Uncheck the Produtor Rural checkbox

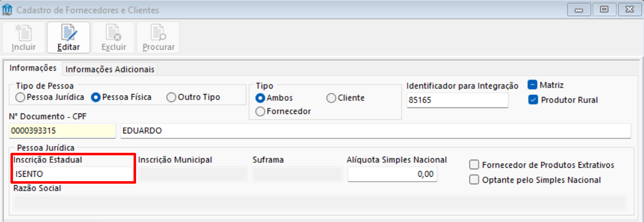(563, 100)
